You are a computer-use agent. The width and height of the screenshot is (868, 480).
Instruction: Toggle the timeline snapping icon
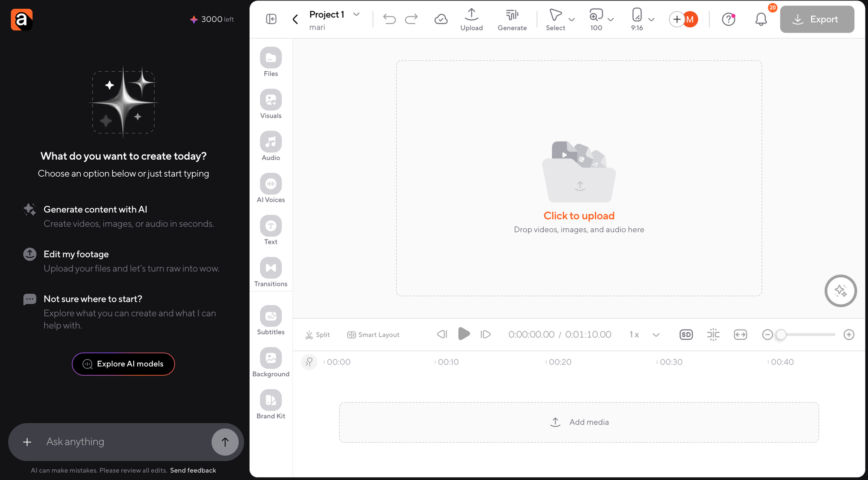click(x=713, y=335)
